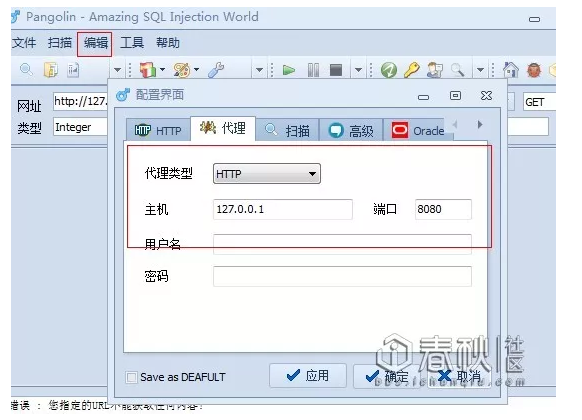The width and height of the screenshot is (582, 420).
Task: Click the pangolin bug icon
Action: click(534, 70)
